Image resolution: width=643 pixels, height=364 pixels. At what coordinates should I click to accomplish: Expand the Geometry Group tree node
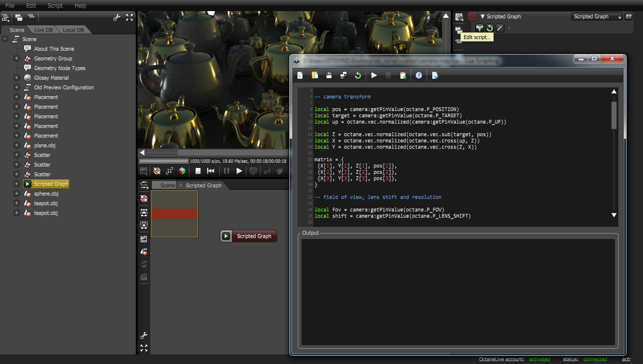point(16,58)
